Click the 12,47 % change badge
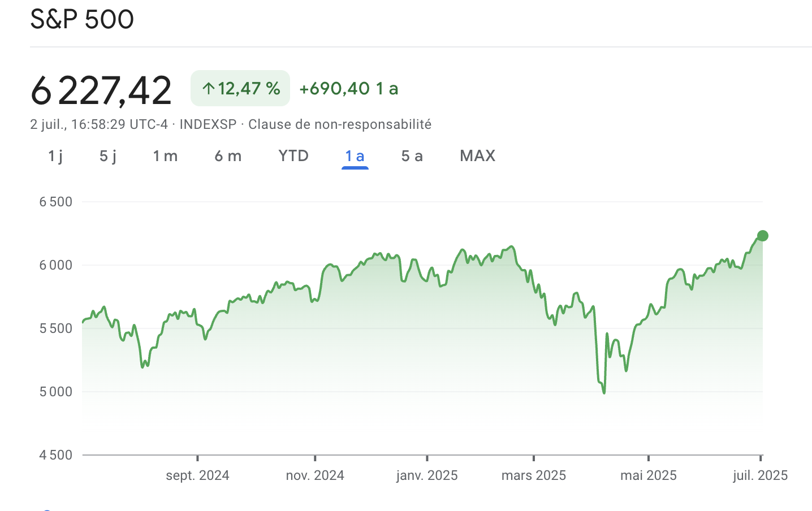 pyautogui.click(x=240, y=88)
